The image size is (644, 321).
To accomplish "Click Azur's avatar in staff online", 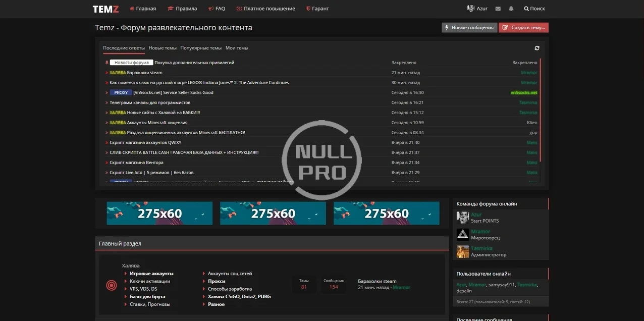I will (463, 218).
